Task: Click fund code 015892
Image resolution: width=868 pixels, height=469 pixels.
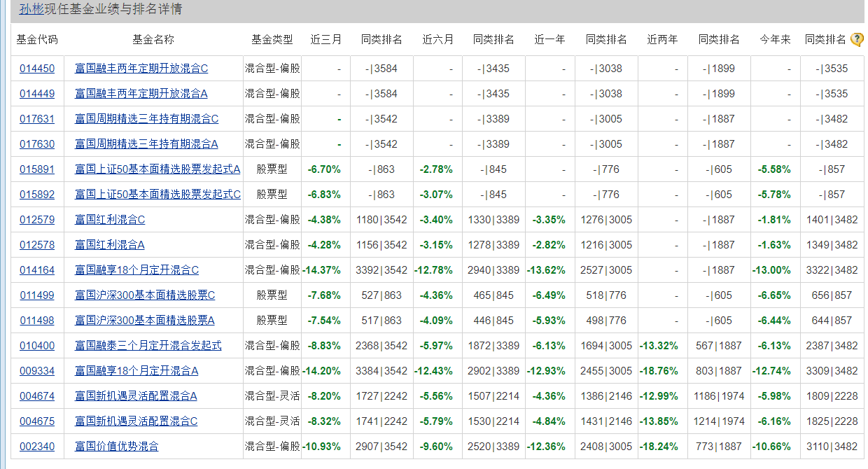Action: tap(36, 195)
